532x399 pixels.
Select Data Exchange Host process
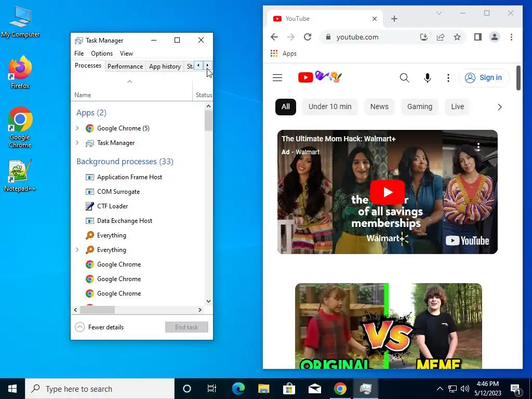coord(137,220)
